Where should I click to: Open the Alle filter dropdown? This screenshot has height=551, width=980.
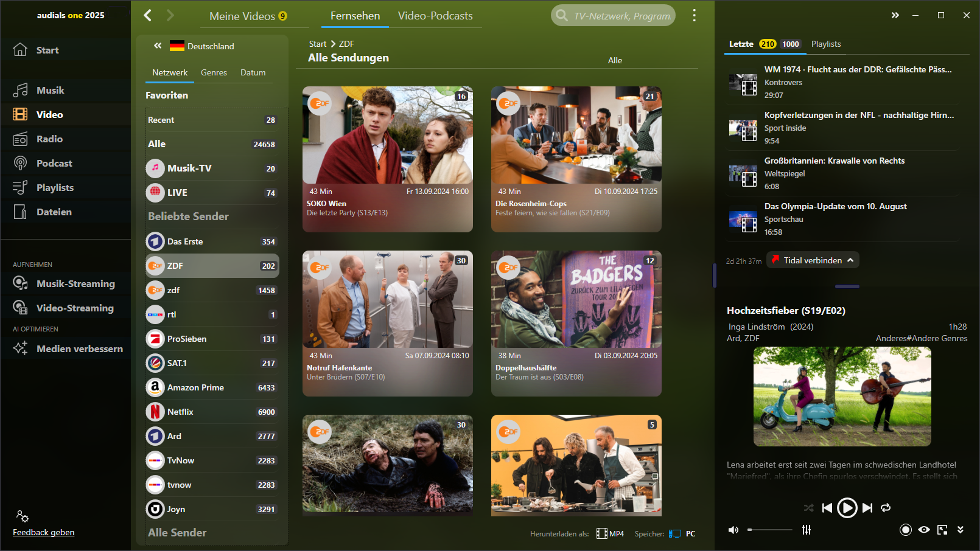615,60
